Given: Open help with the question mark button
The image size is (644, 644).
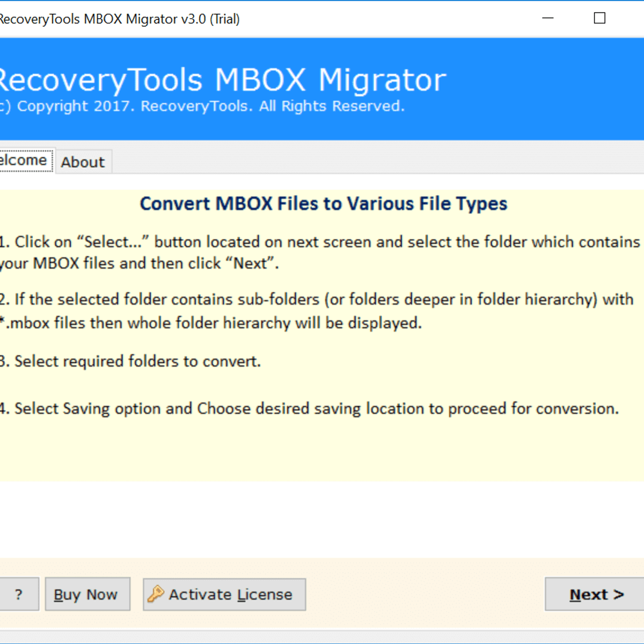Looking at the screenshot, I should pos(19,594).
